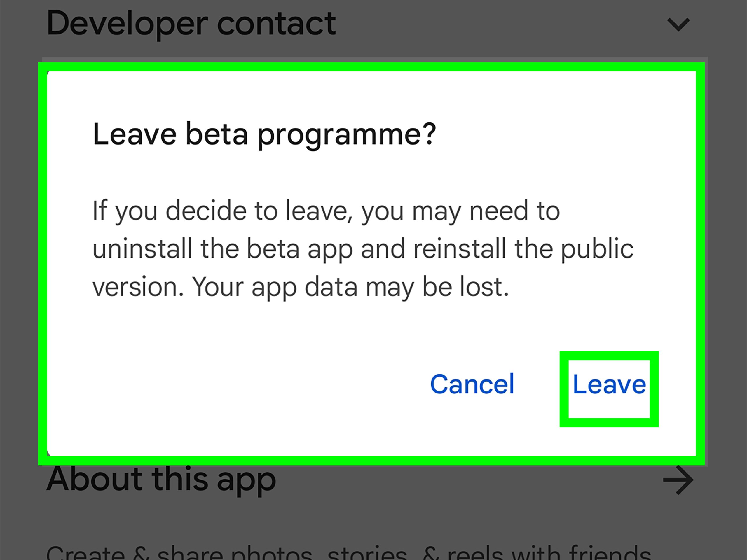Click the word 'programme?' in the title
Screen dimensions: 747x560
[x=347, y=135]
